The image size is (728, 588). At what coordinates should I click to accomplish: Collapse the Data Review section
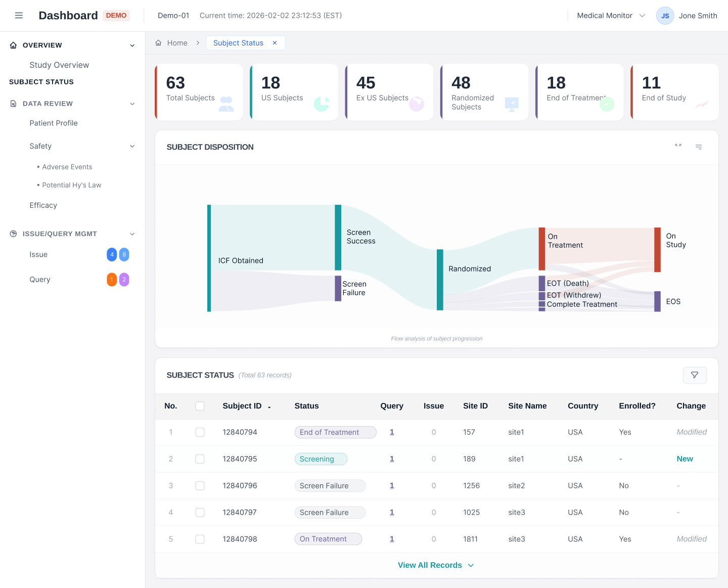click(x=132, y=104)
